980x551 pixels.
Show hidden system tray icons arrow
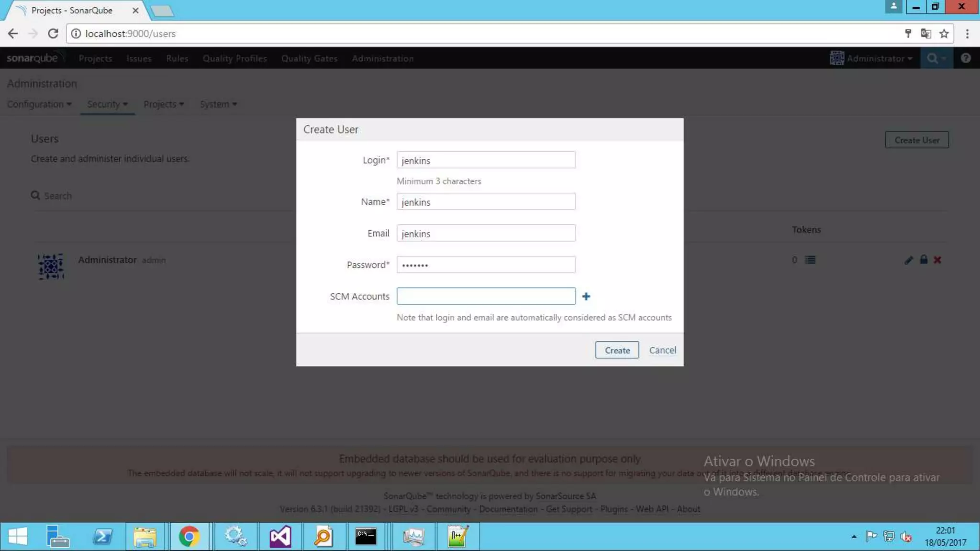point(854,537)
